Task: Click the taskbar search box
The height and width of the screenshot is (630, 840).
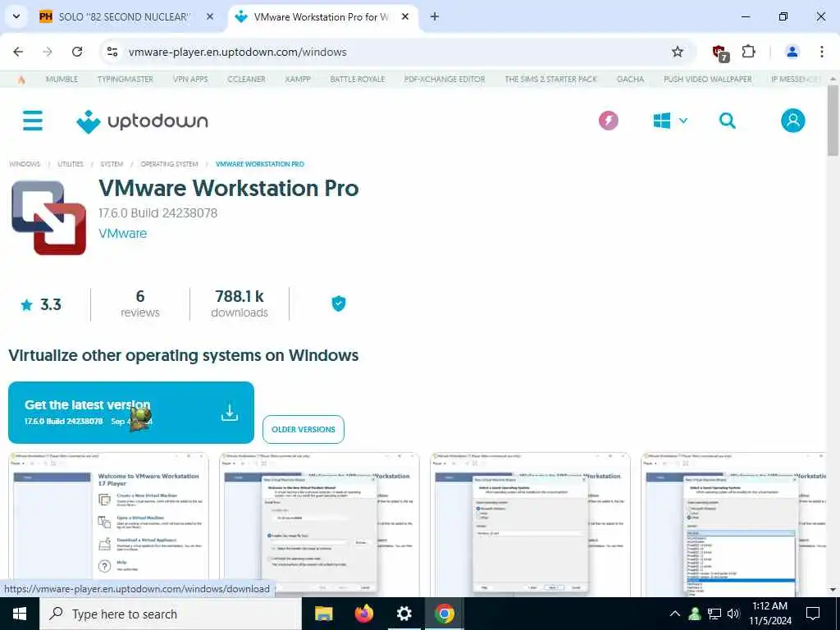Action: (171, 614)
